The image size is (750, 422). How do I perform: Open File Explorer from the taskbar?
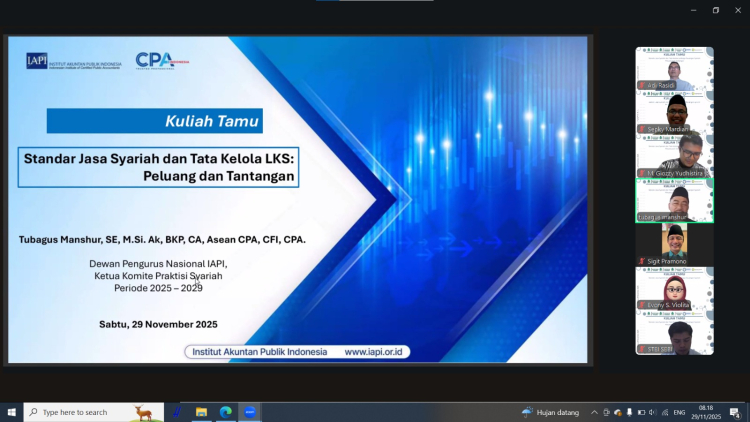(201, 412)
